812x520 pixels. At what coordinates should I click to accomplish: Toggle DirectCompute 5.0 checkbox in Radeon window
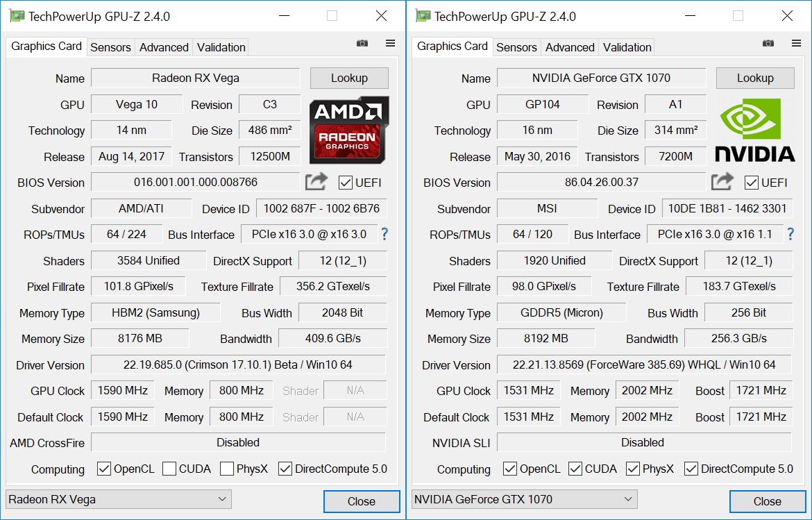pos(285,469)
